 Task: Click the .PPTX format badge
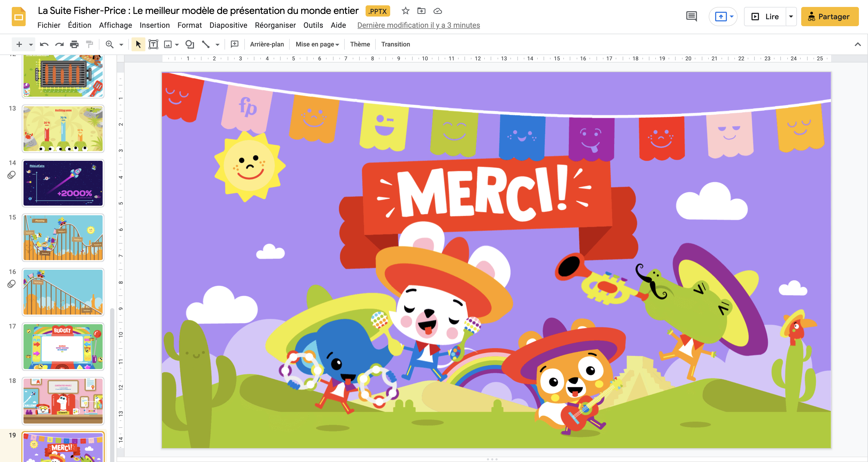tap(377, 11)
